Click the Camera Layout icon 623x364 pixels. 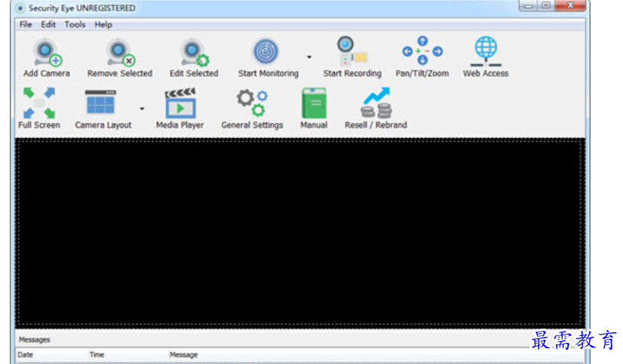point(100,103)
